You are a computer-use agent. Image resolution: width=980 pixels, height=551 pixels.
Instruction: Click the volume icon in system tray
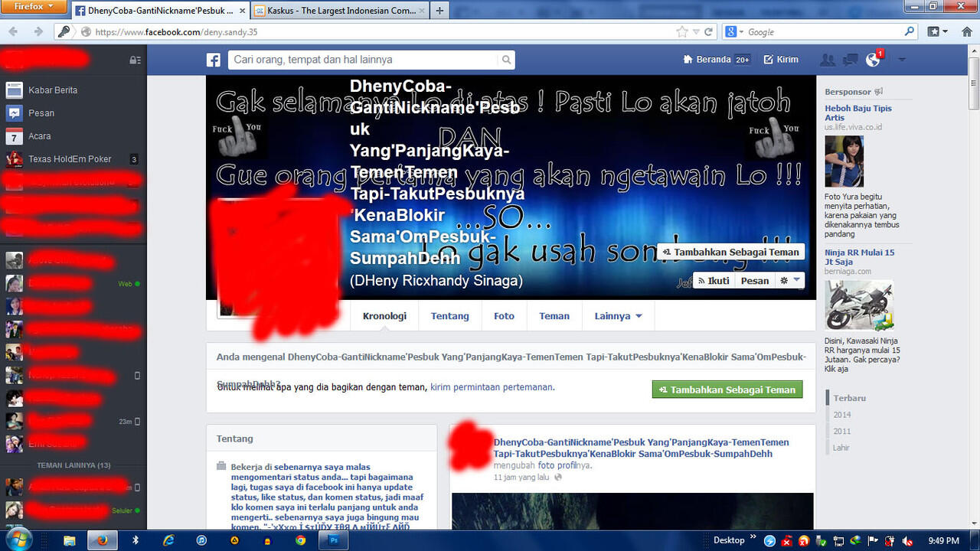click(907, 541)
